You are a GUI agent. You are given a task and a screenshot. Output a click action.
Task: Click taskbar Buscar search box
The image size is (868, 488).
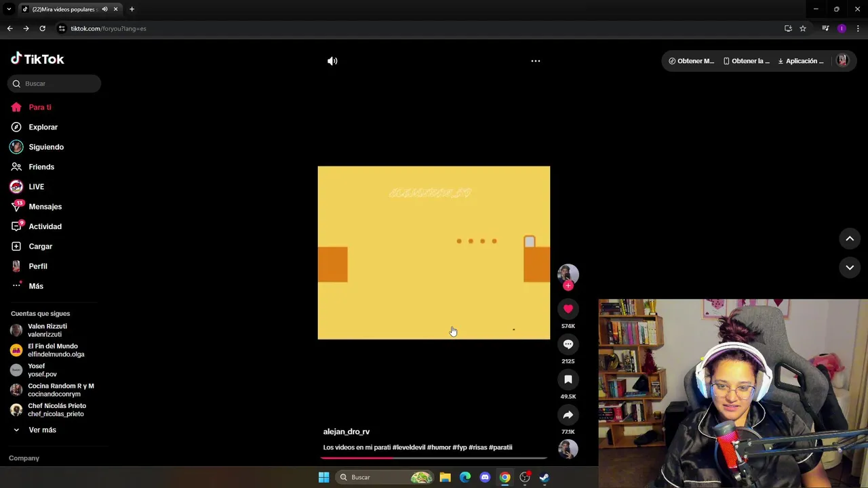point(384,477)
